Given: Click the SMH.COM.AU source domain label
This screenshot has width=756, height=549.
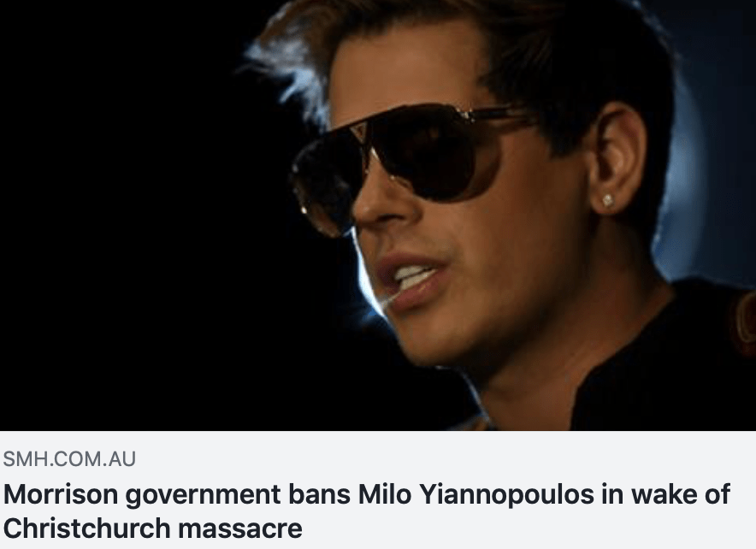Looking at the screenshot, I should point(69,459).
